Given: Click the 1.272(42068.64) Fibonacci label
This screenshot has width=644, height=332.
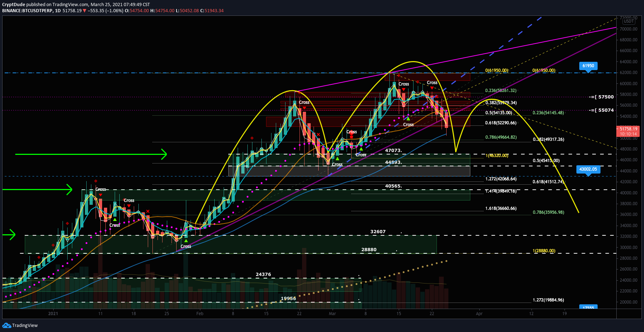Looking at the screenshot, I should 501,179.
